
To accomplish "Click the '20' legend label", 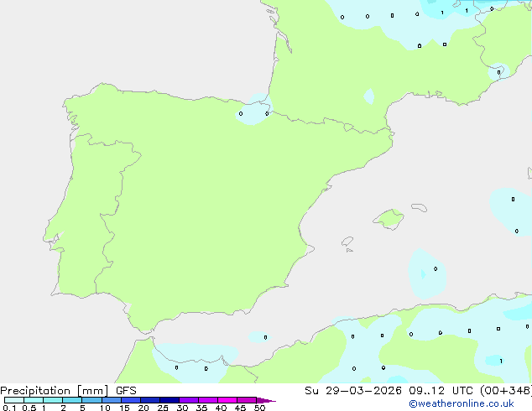I will click(143, 408).
